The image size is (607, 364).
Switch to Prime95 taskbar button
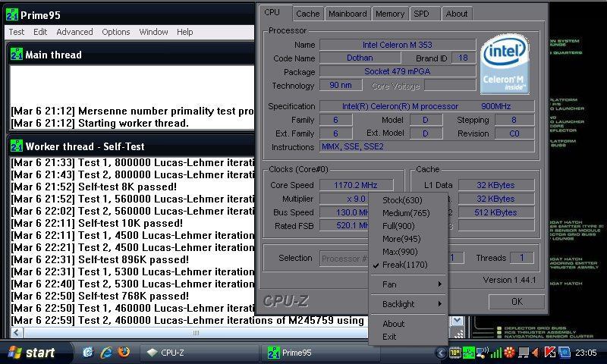pos(320,353)
